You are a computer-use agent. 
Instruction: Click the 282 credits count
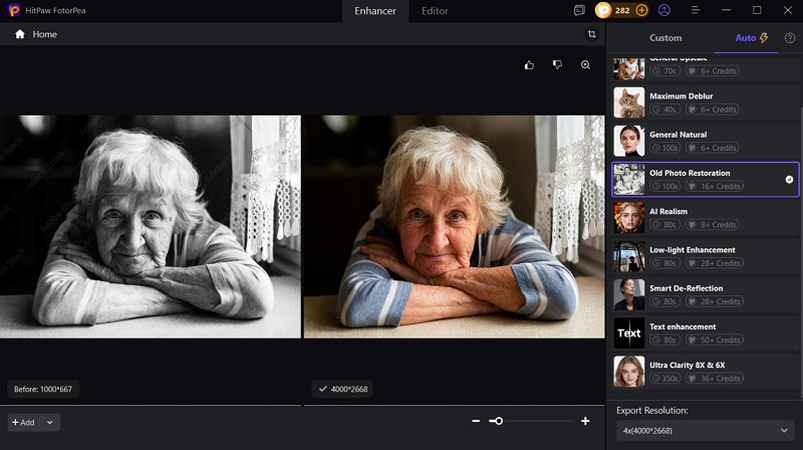(x=622, y=10)
